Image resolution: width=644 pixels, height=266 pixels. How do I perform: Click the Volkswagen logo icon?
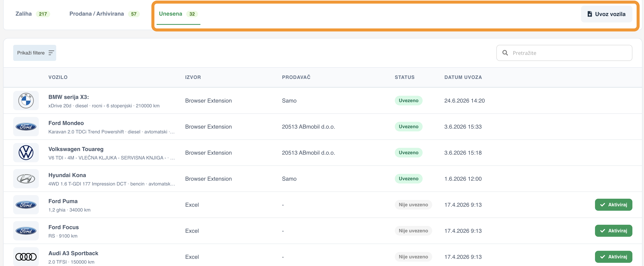[26, 153]
